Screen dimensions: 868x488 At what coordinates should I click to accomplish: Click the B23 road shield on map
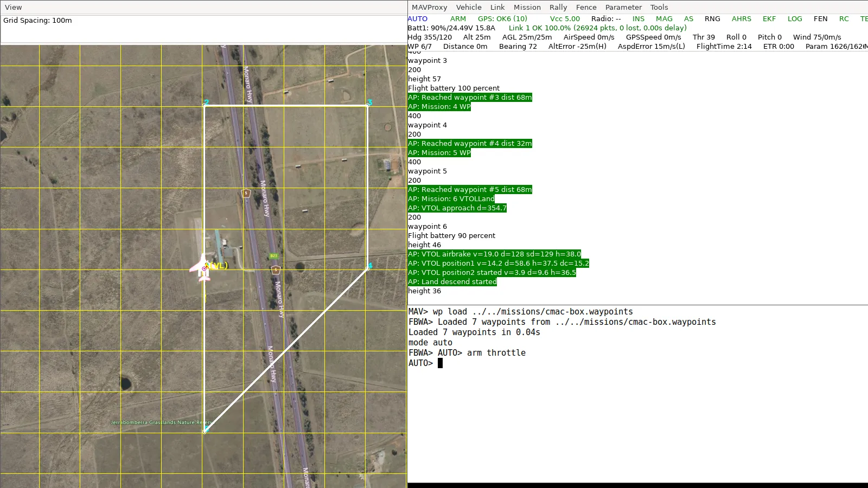coord(273,256)
